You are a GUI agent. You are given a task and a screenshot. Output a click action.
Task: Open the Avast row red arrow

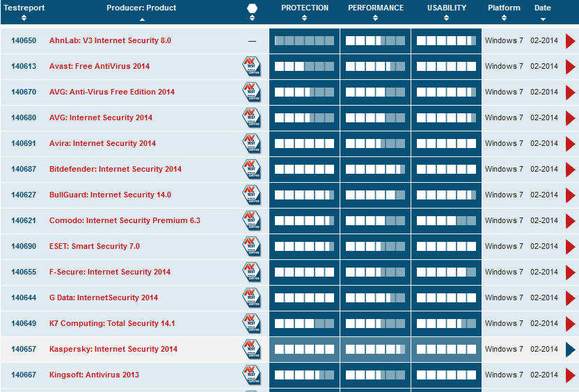pos(571,67)
